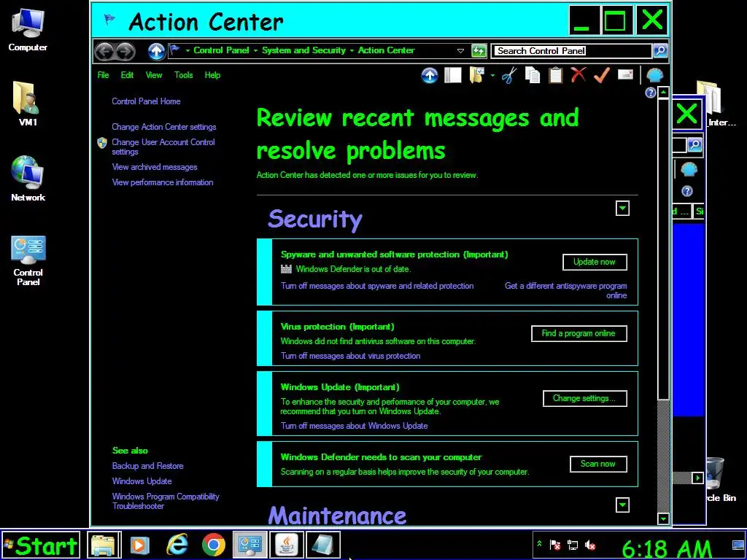Click the vertical scrollbar up arrow
Viewport: 747px width, 560px height.
tap(664, 92)
